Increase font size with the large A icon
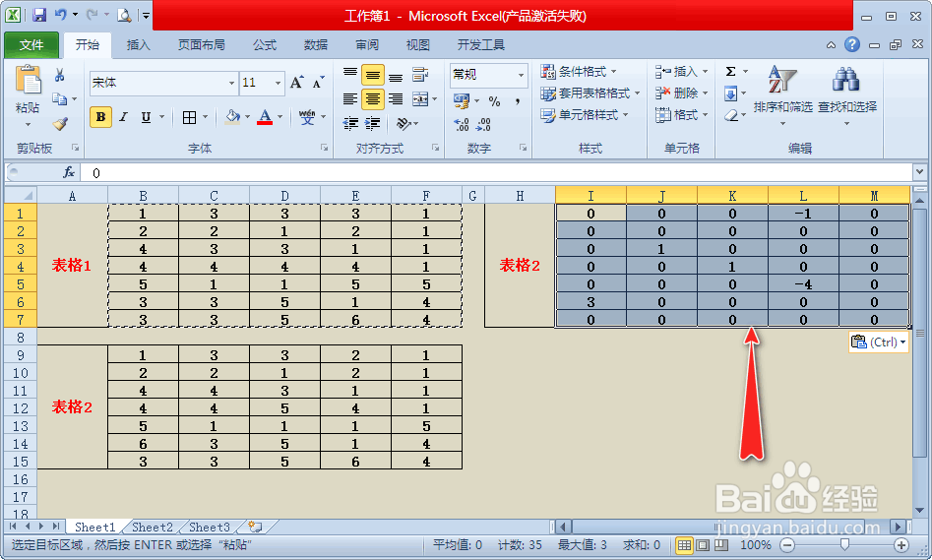932x560 pixels. [x=296, y=83]
